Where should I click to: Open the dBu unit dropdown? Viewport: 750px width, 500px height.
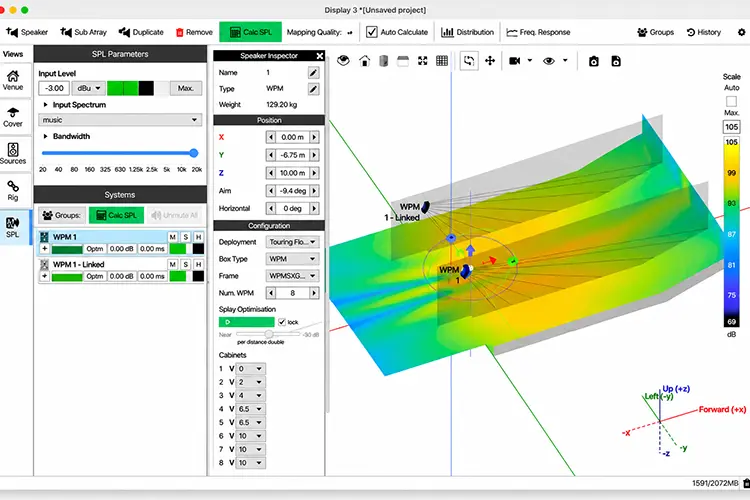88,88
